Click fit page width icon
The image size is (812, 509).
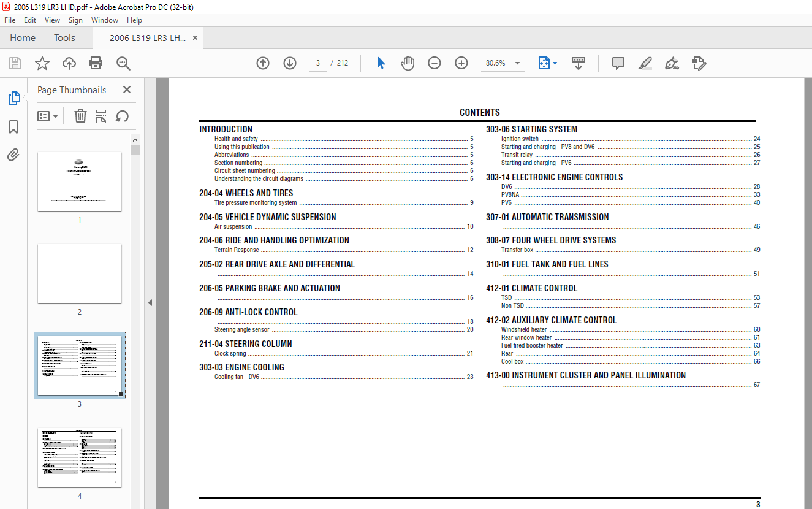click(x=544, y=63)
